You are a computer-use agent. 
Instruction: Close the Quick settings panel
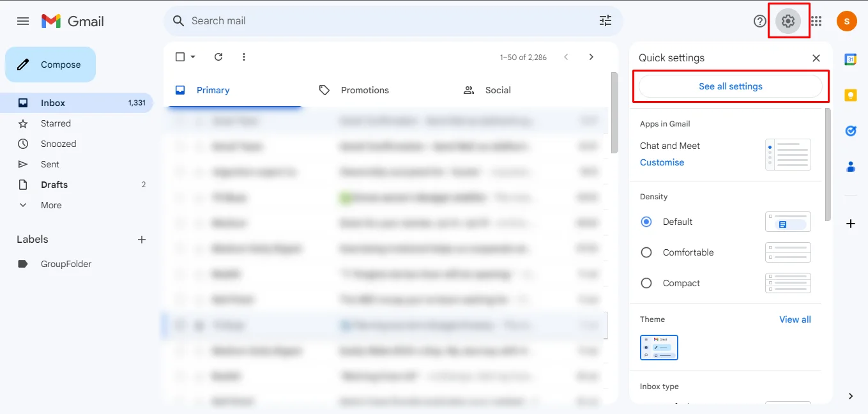click(x=816, y=58)
